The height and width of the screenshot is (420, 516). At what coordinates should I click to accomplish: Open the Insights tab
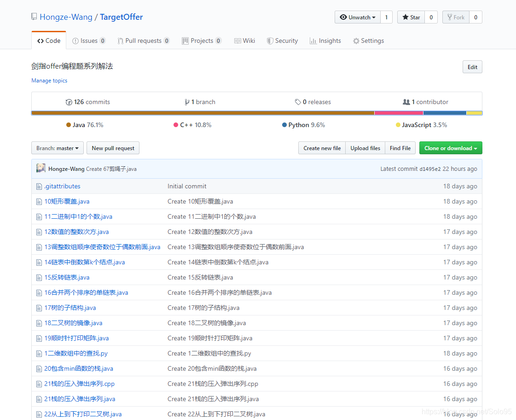(325, 41)
